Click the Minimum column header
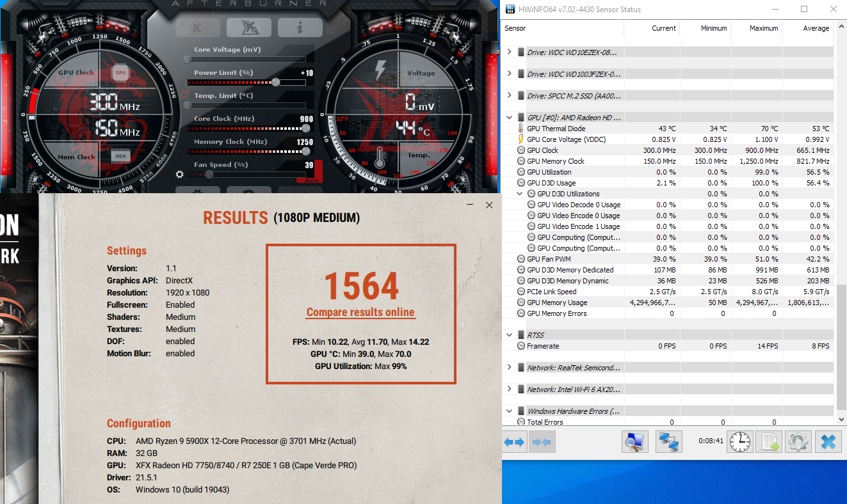 click(x=705, y=28)
